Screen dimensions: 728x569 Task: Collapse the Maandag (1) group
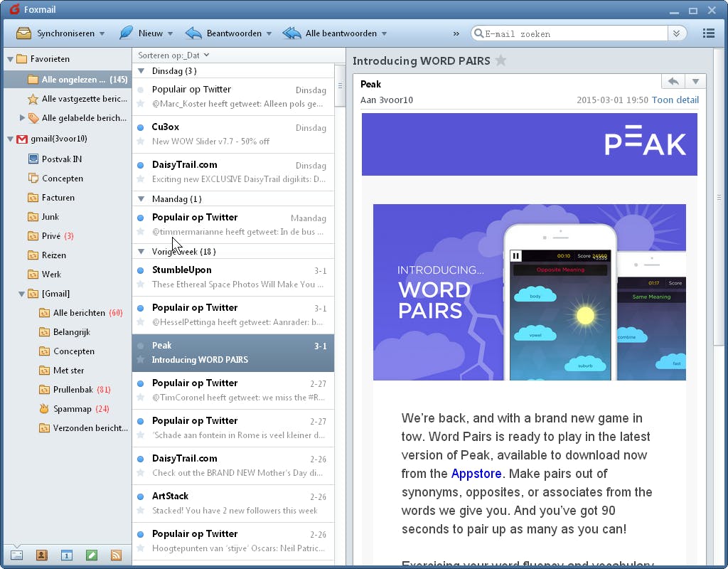[141, 199]
